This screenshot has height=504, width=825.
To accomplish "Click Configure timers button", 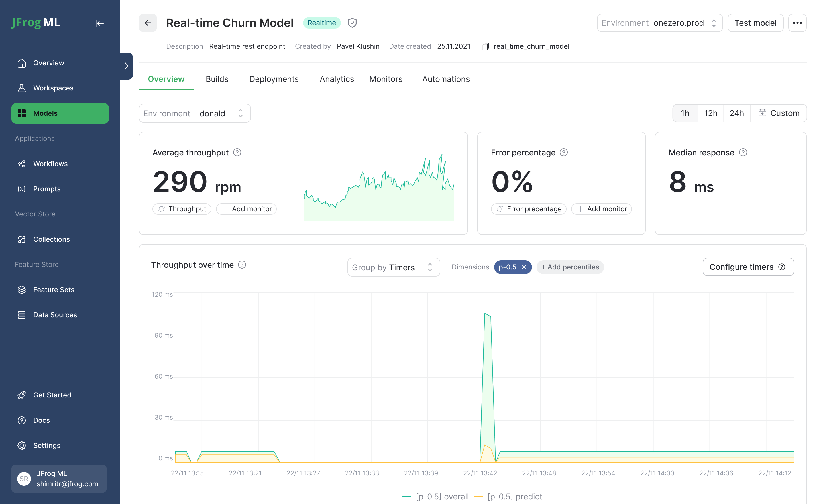I will pyautogui.click(x=748, y=267).
